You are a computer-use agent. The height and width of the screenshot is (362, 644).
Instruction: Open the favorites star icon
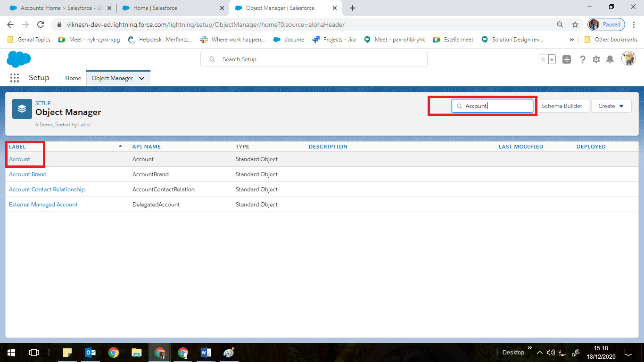coord(543,59)
